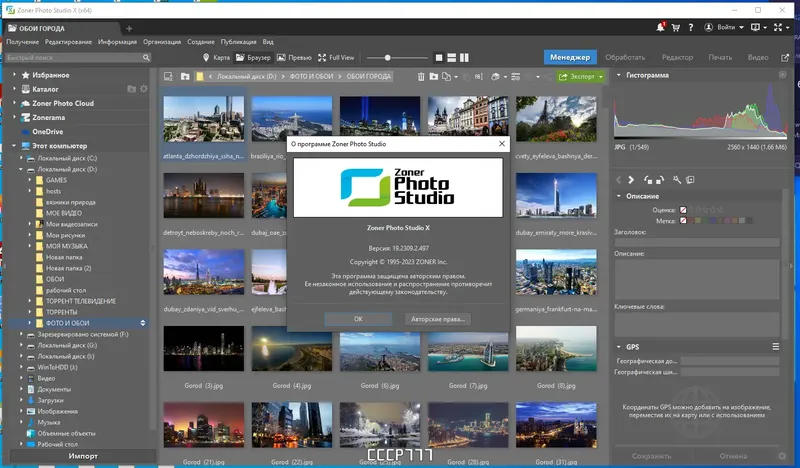Switch to the Редактор tab
The image size is (800, 468).
(677, 57)
